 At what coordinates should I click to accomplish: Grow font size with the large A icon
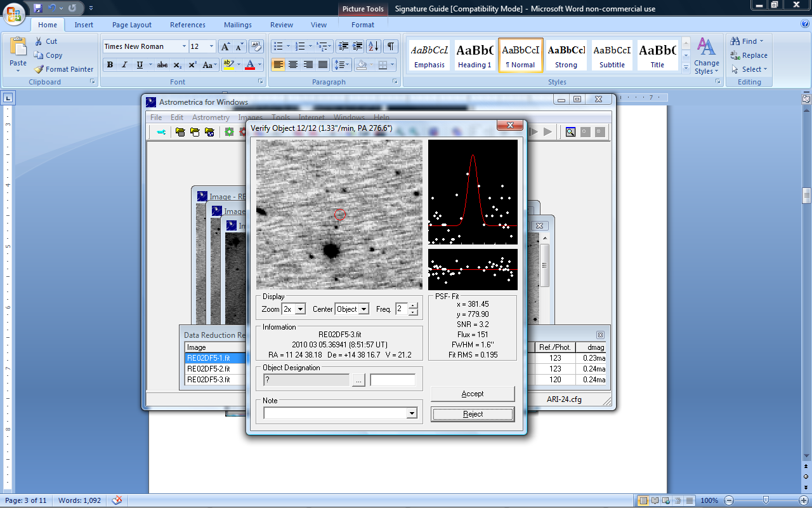tap(225, 46)
